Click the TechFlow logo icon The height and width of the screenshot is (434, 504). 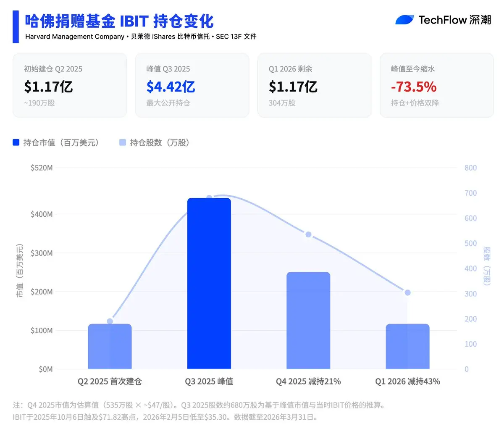coord(405,20)
